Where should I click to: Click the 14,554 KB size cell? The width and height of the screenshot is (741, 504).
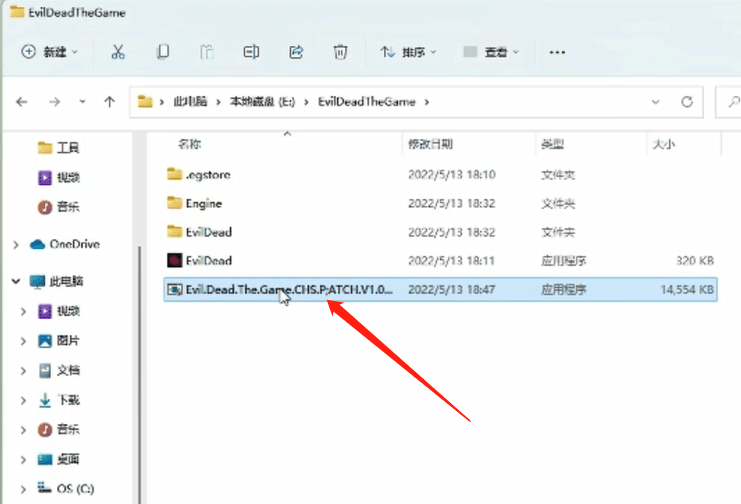(x=687, y=289)
